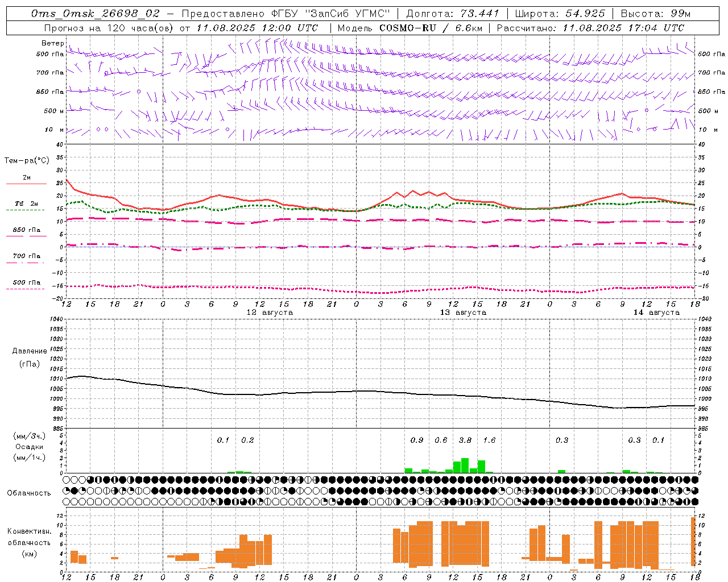Click the Тем-ра(°C) axis label
Screen dimensions: 728x582
coord(27,161)
